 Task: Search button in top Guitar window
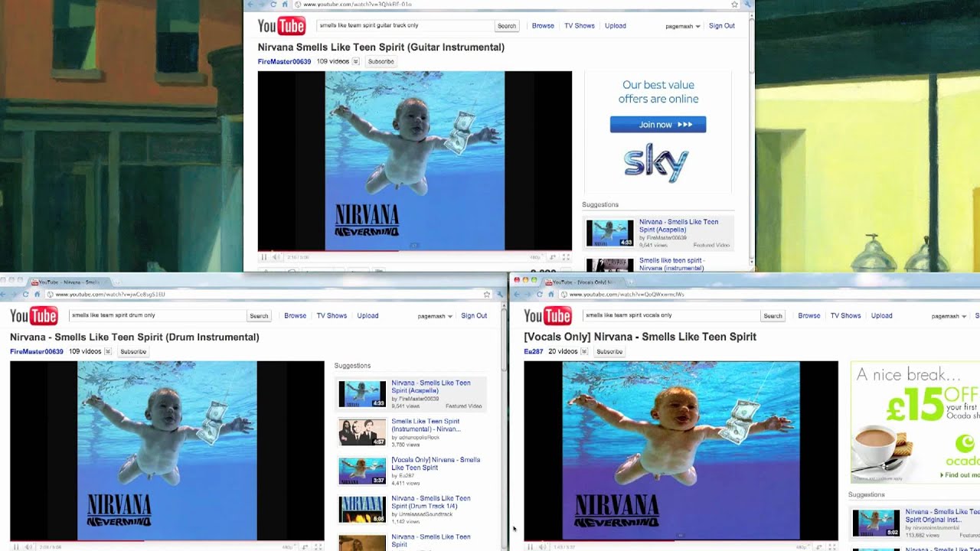click(507, 26)
